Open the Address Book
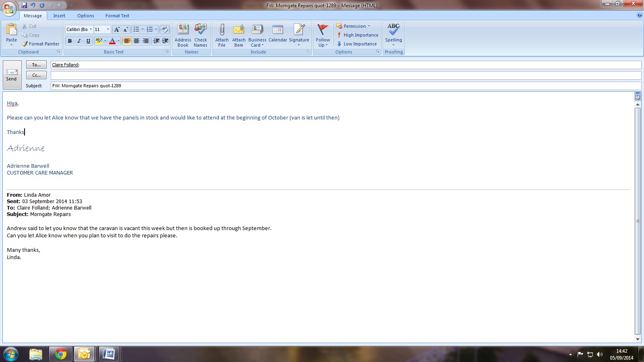This screenshot has height=362, width=644. (x=183, y=35)
